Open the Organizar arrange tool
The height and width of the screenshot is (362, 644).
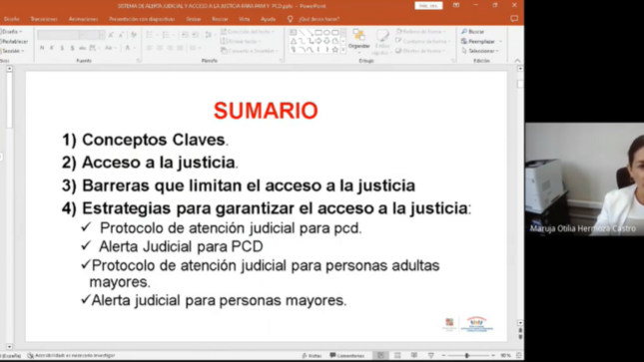pyautogui.click(x=358, y=40)
